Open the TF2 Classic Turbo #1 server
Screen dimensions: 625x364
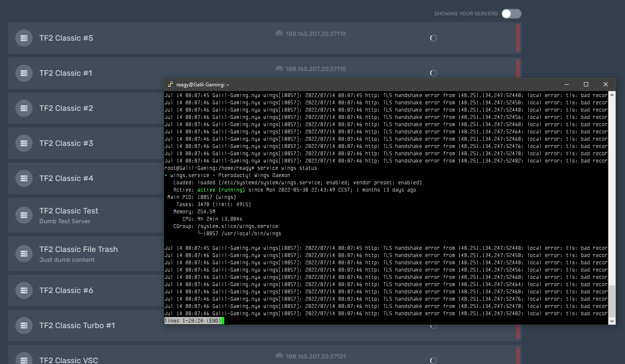(77, 326)
